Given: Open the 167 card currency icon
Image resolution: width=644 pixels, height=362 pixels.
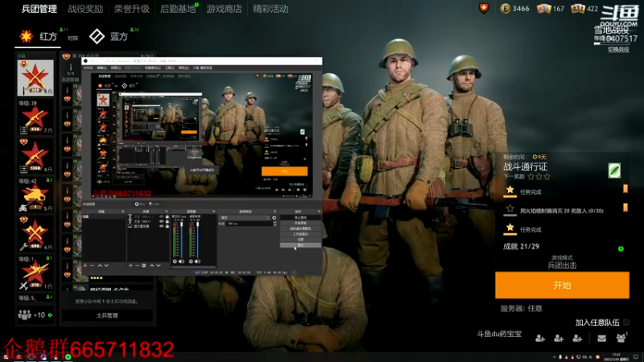Looking at the screenshot, I should 544,9.
